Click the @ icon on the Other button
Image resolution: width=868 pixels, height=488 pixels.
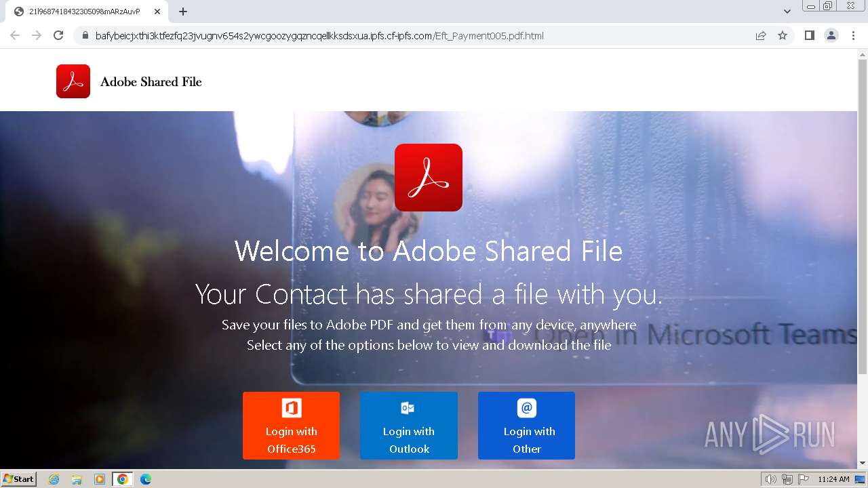(x=527, y=408)
